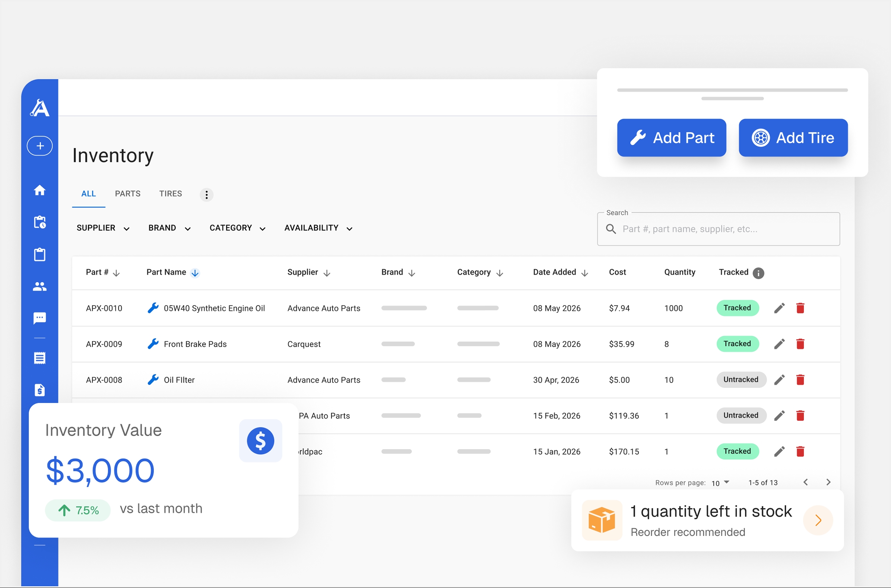This screenshot has width=891, height=588.
Task: Edit the Oil Filter row
Action: pyautogui.click(x=780, y=380)
